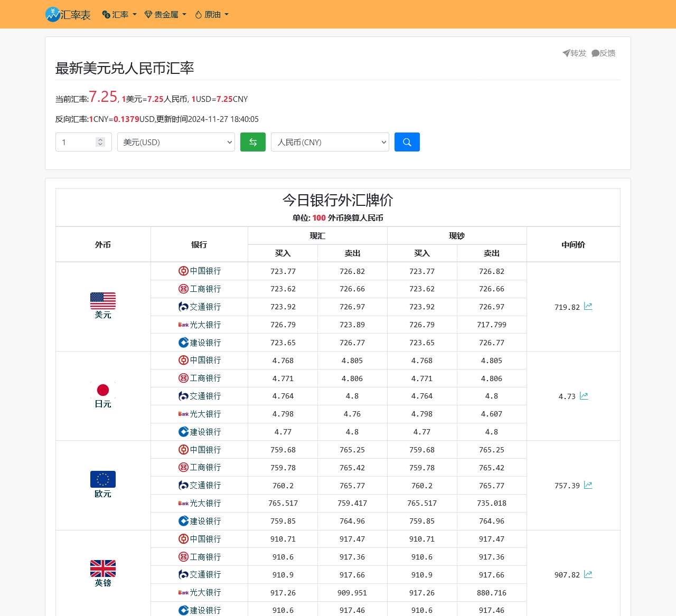Click the Japan flag icon for 日元
Screen dimensions: 676x616
103,390
